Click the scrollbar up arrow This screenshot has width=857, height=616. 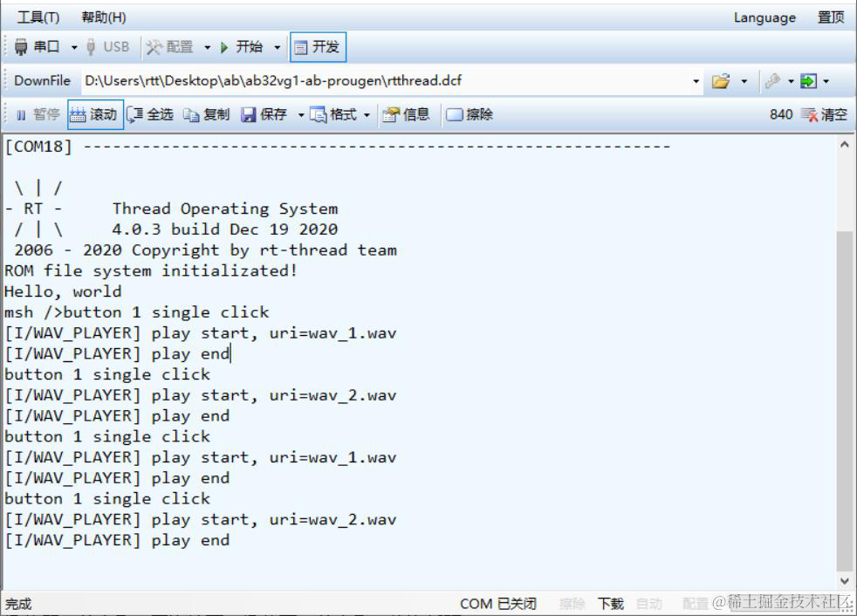(x=845, y=145)
